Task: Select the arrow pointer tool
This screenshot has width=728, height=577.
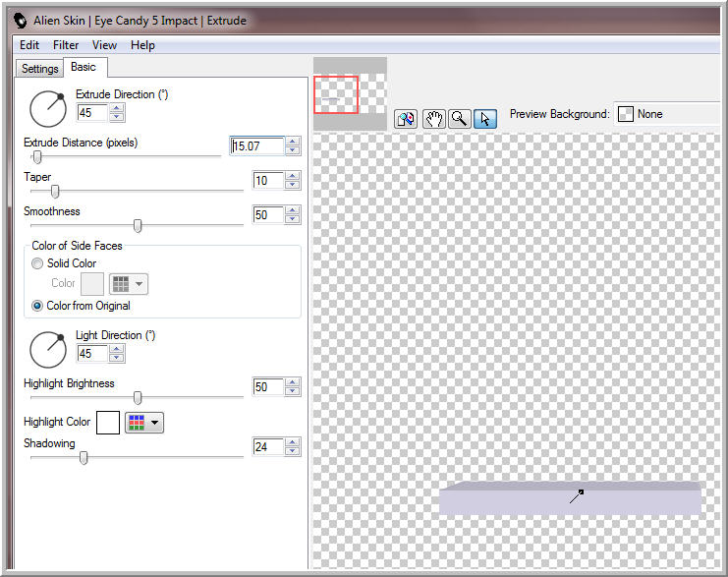Action: (485, 119)
